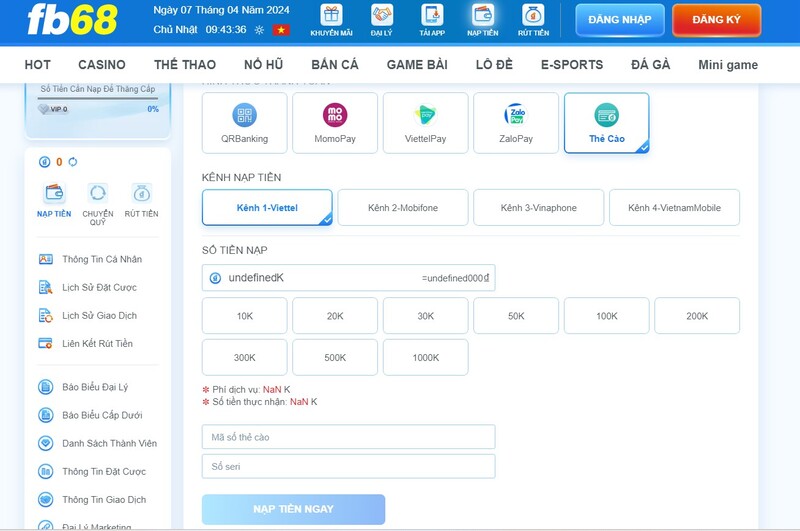The width and height of the screenshot is (800, 531).
Task: Open the GAME BÀI menu
Action: [x=417, y=65]
